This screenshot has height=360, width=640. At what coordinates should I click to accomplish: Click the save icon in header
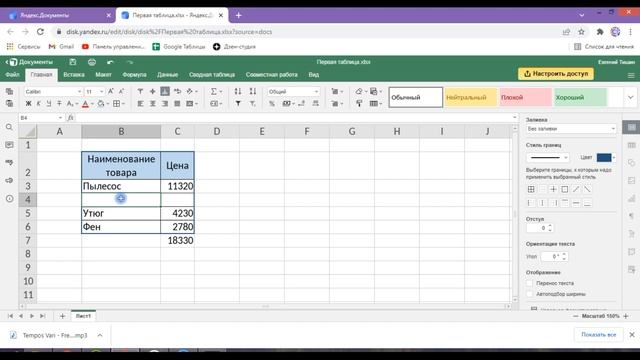73,62
